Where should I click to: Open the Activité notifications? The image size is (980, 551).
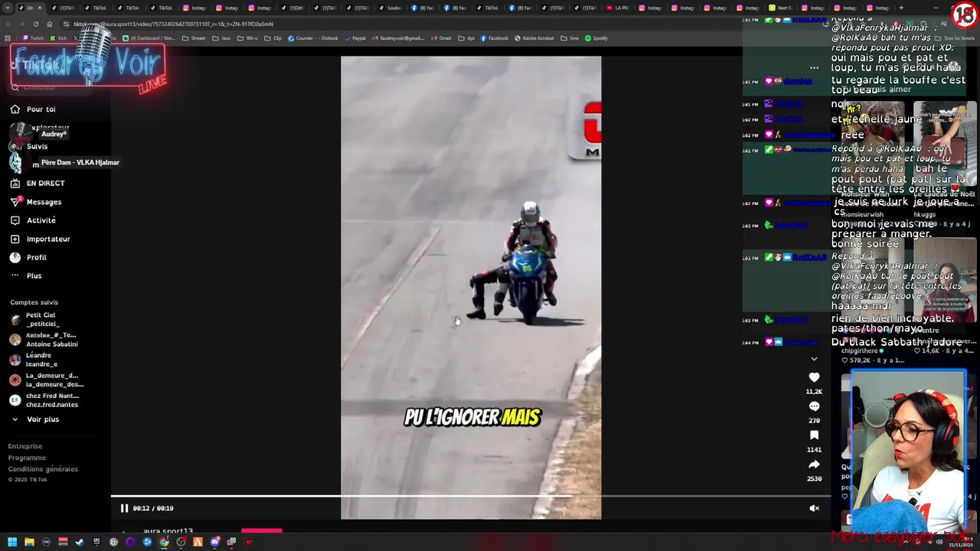[x=33, y=220]
